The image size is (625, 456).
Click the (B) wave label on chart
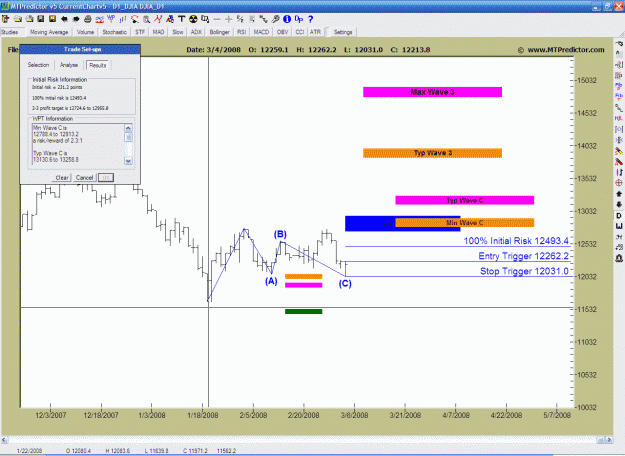(280, 234)
